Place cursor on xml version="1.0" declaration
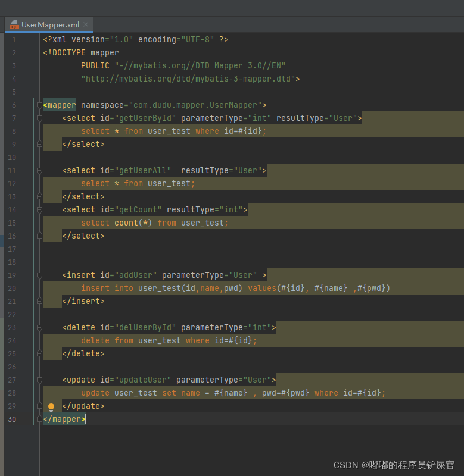 point(136,40)
